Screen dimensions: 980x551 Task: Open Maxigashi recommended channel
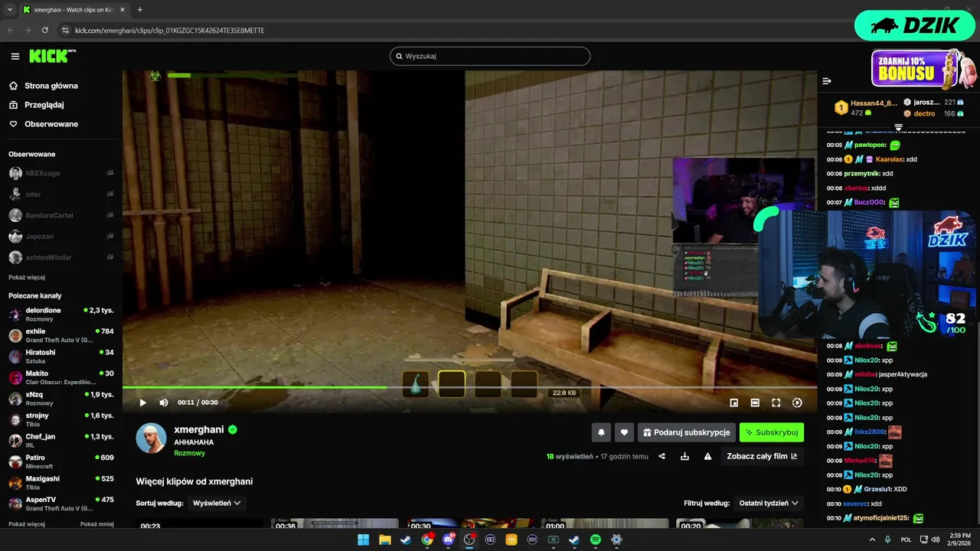pos(61,483)
